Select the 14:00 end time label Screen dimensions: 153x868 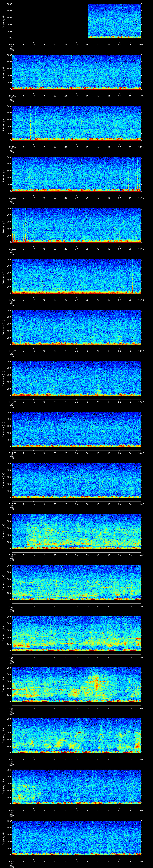[x=141, y=249]
